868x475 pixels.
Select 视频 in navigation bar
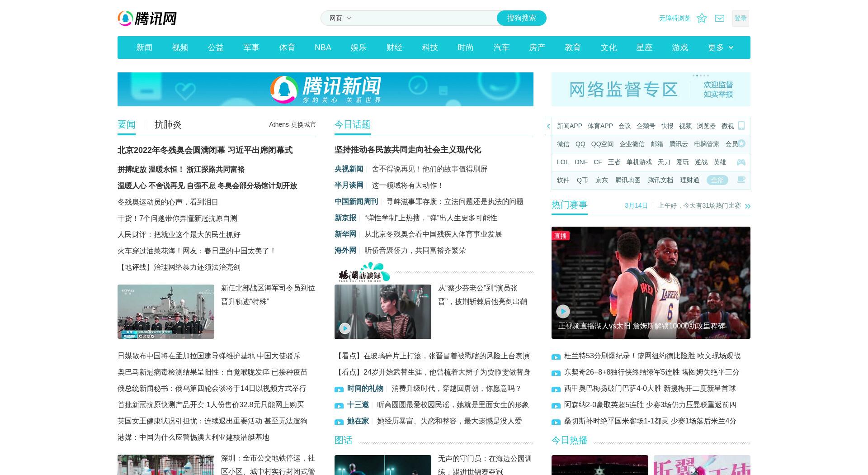click(x=180, y=47)
